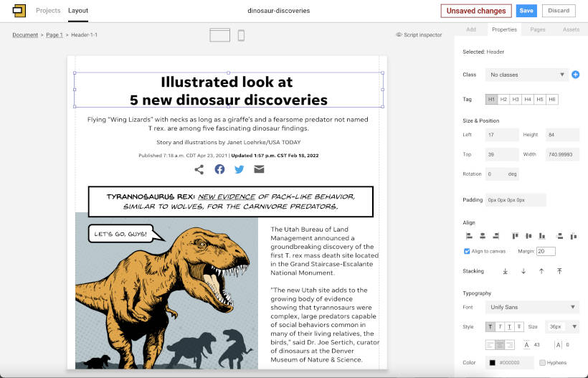Click the share icon in article
588x378 pixels.
tap(199, 169)
